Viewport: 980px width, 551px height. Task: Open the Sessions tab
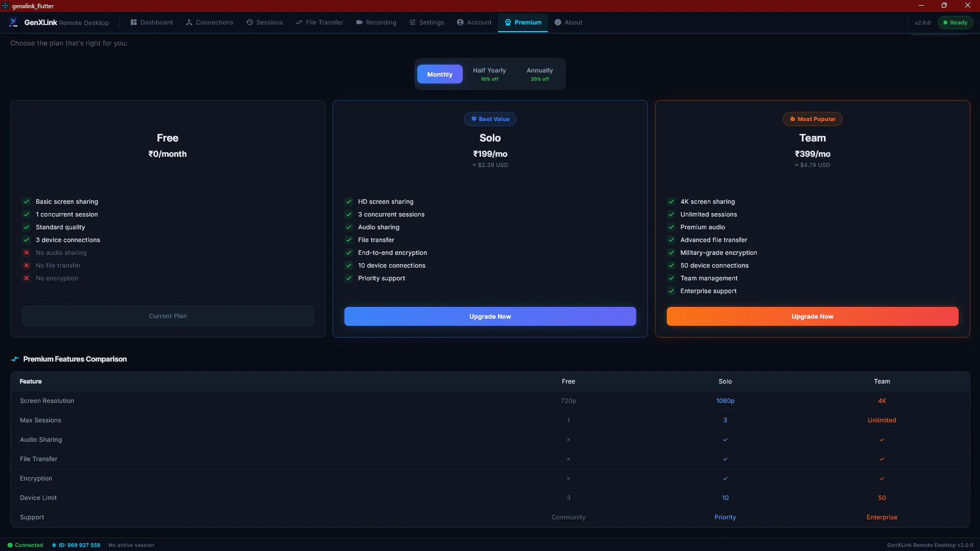[x=265, y=22]
